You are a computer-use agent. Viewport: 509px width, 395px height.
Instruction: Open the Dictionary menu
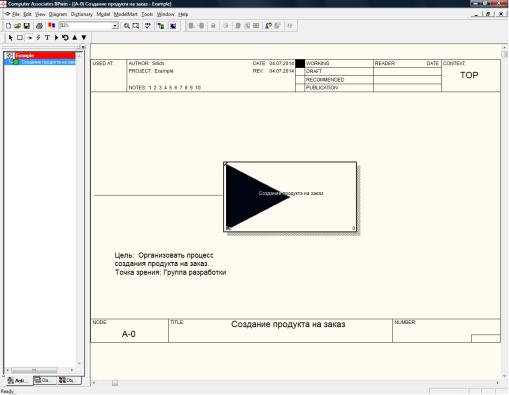click(x=81, y=14)
